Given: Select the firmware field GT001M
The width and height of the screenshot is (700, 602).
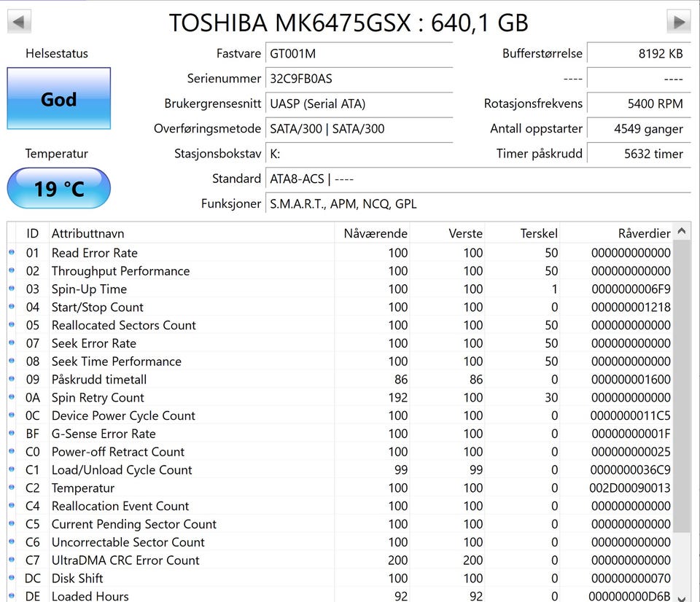Looking at the screenshot, I should click(357, 54).
